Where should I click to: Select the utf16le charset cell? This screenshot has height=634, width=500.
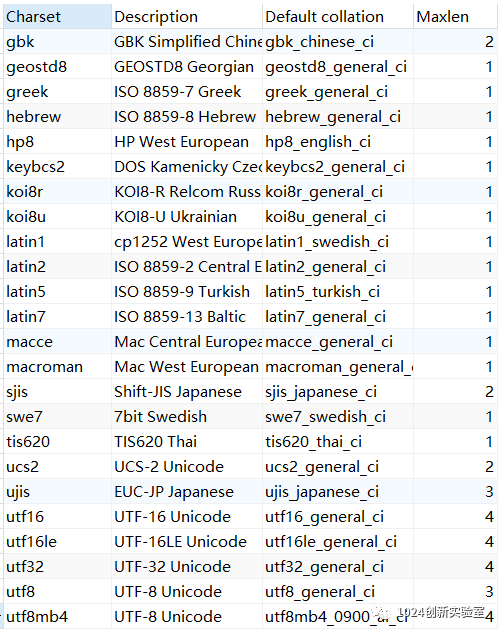57,542
